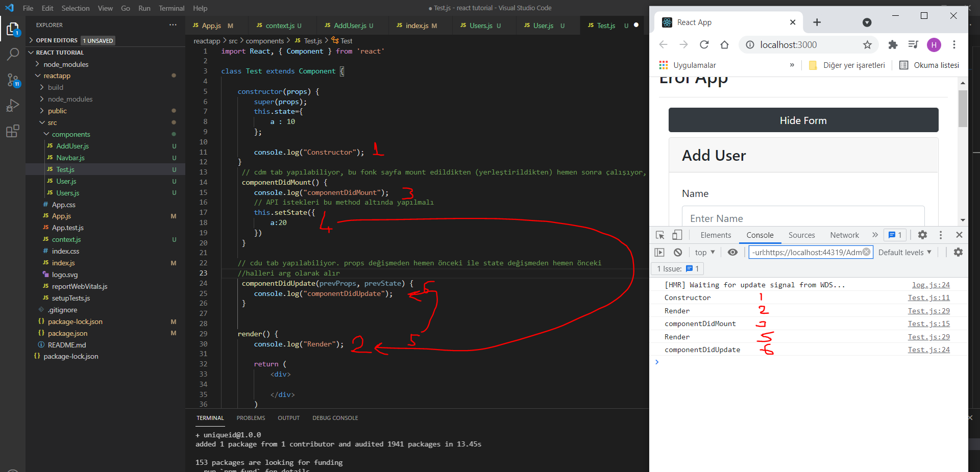Open the Default levels dropdown
980x472 pixels.
[x=904, y=252]
